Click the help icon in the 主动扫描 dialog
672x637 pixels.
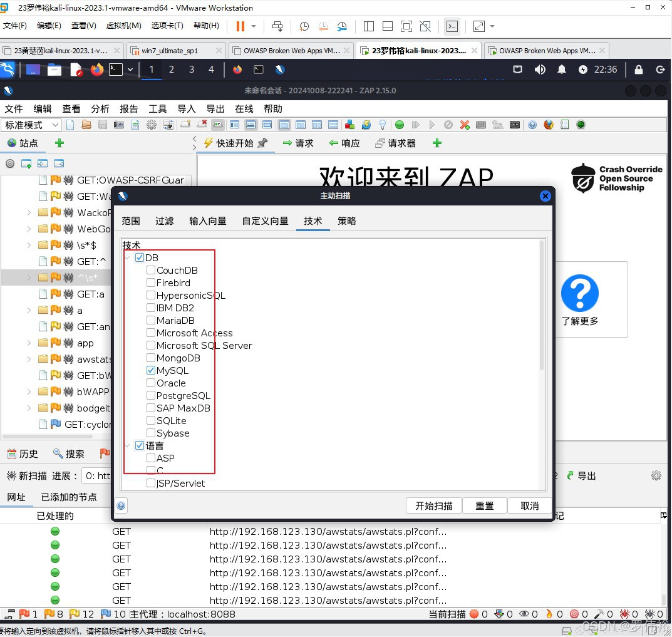click(x=121, y=506)
